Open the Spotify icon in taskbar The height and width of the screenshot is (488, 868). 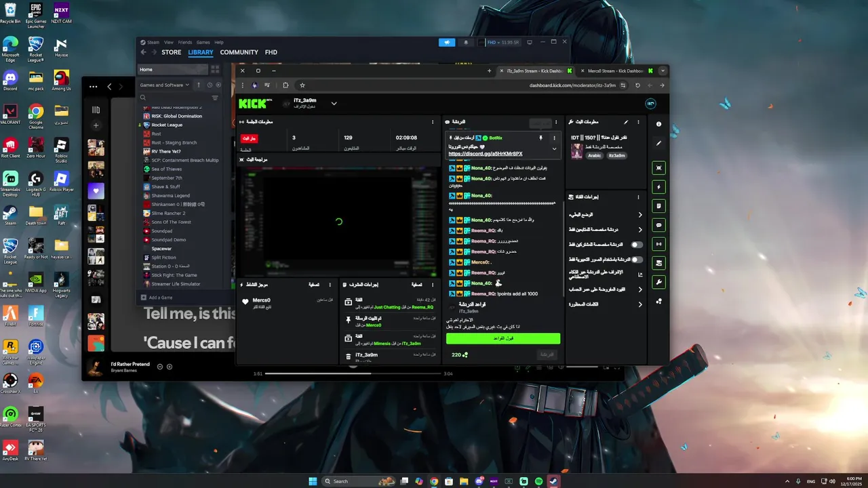[539, 481]
